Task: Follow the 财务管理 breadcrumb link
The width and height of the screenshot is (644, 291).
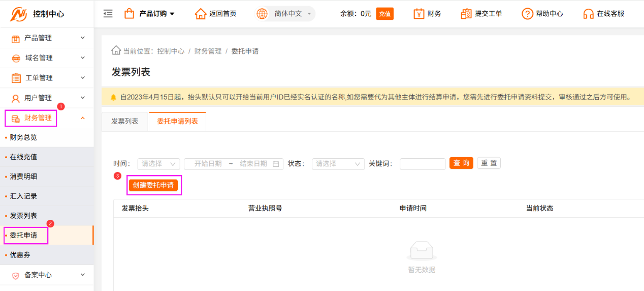Action: pyautogui.click(x=208, y=51)
